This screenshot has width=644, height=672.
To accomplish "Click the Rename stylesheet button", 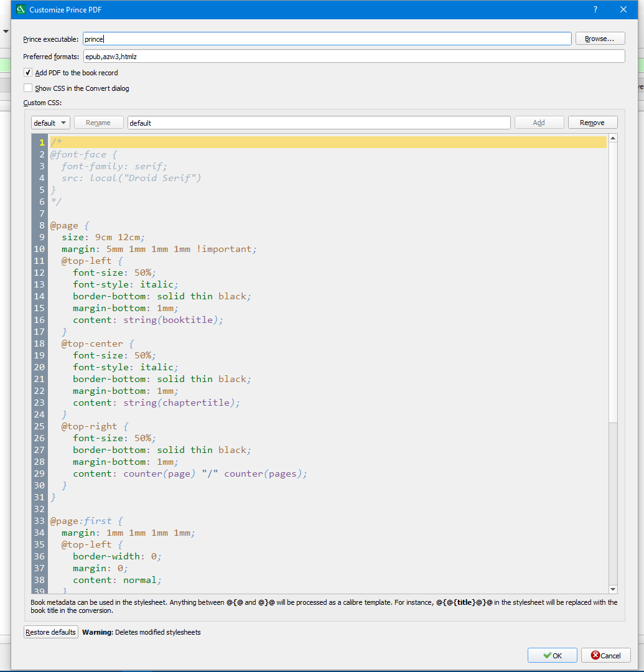I will (98, 123).
